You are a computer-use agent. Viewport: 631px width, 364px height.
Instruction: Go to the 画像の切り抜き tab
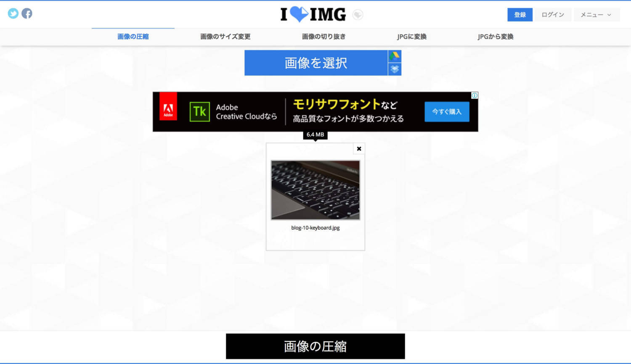(x=324, y=37)
